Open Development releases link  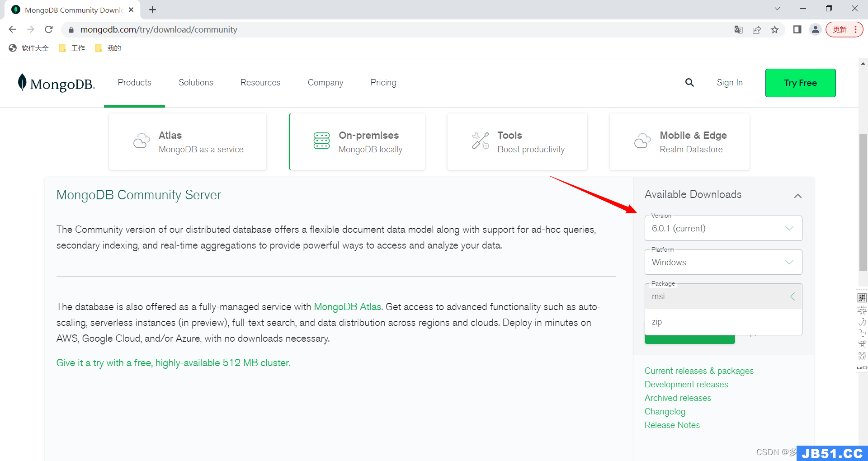tap(686, 385)
